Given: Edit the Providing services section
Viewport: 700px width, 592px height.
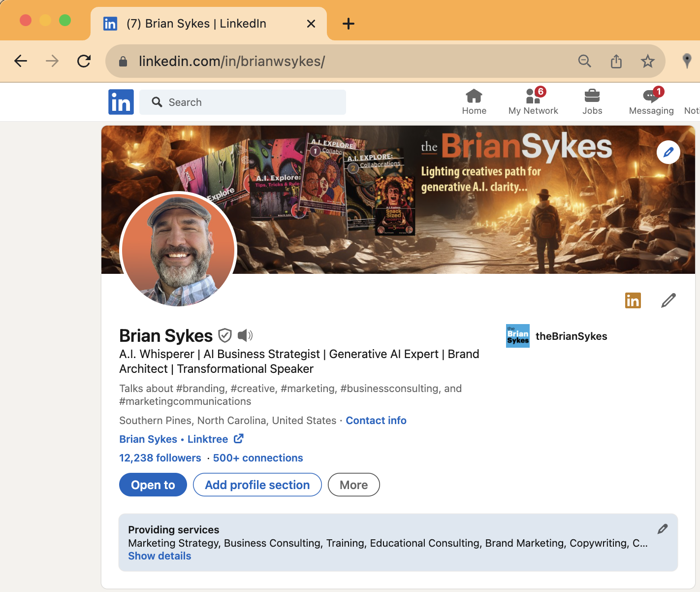Looking at the screenshot, I should pos(663,529).
